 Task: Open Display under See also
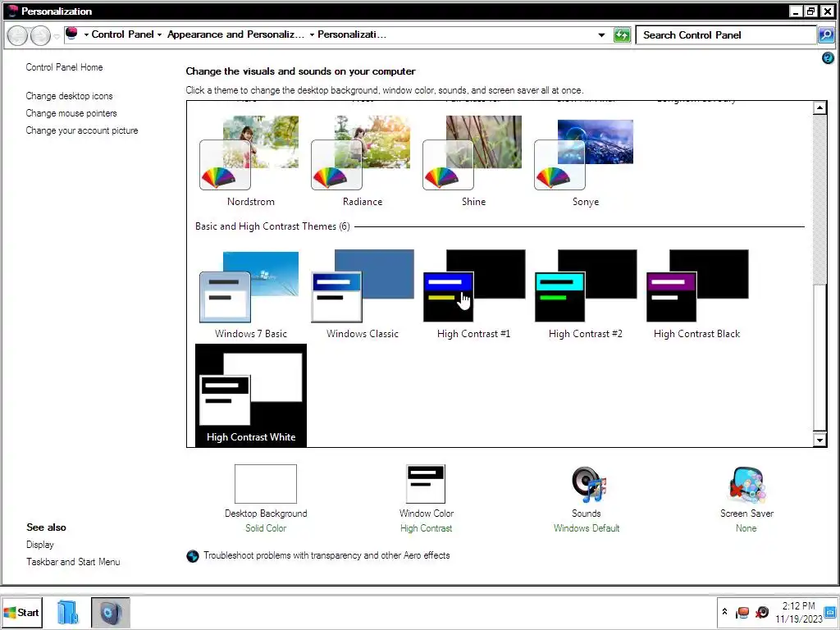click(40, 545)
